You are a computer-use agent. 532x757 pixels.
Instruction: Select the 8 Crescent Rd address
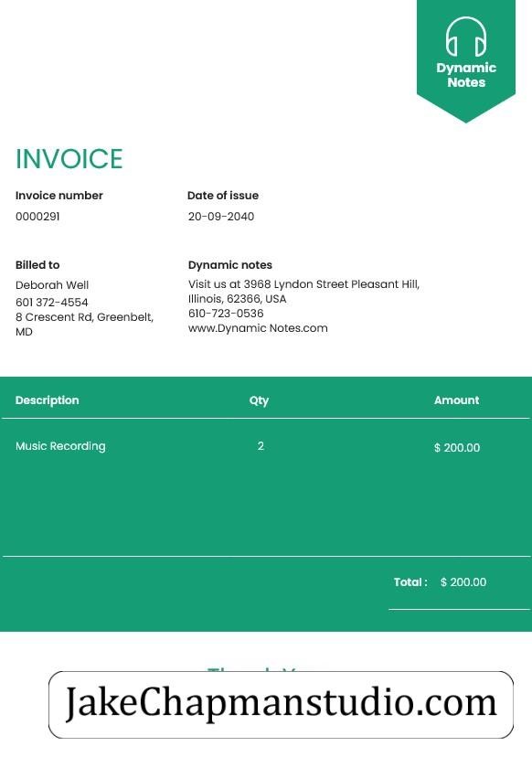click(84, 325)
